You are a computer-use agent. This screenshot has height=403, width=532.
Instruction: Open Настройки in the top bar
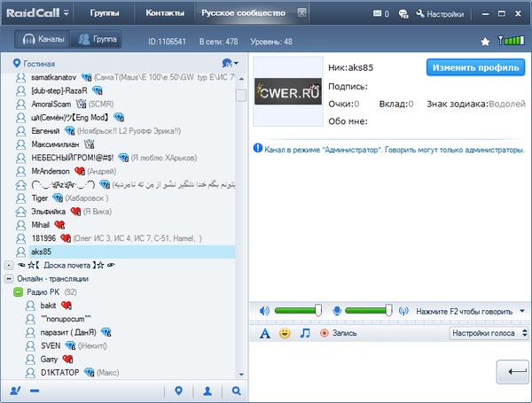coord(438,14)
